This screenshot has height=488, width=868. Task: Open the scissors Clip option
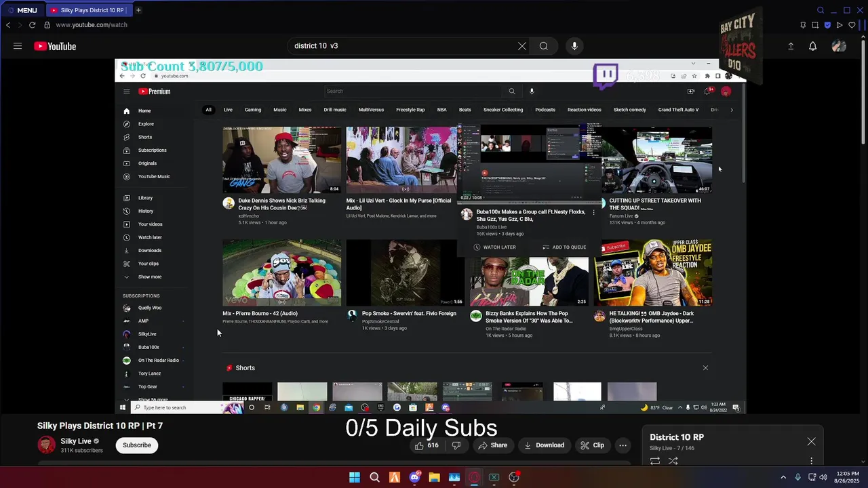[591, 445]
